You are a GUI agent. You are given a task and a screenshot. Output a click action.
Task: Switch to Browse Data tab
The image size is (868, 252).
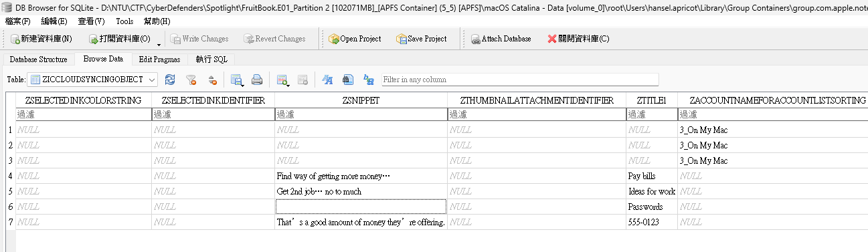pyautogui.click(x=103, y=59)
